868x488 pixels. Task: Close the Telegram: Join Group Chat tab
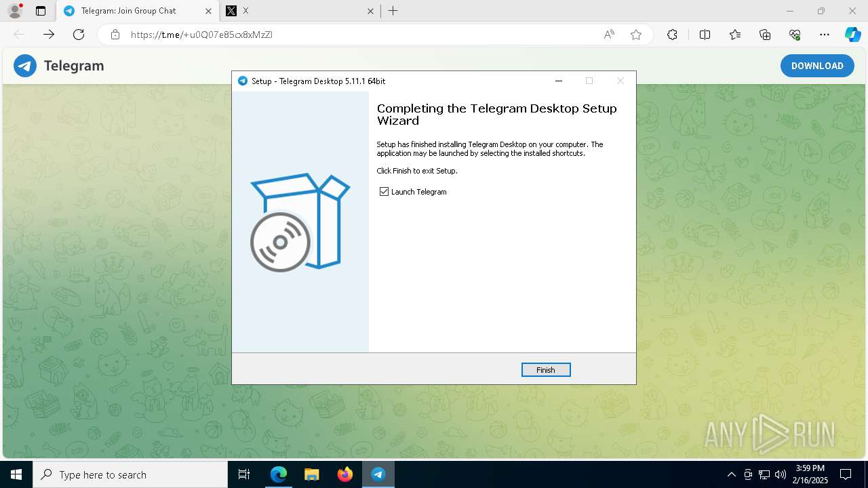[209, 11]
